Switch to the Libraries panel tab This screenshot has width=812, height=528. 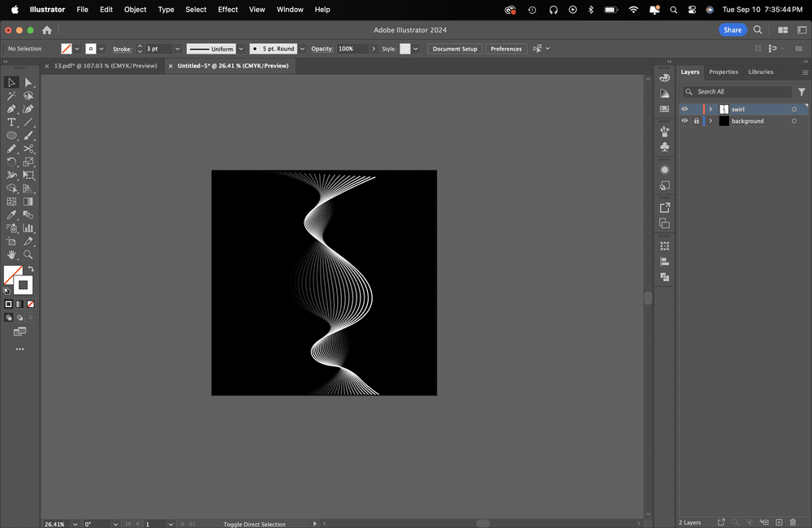pyautogui.click(x=760, y=72)
